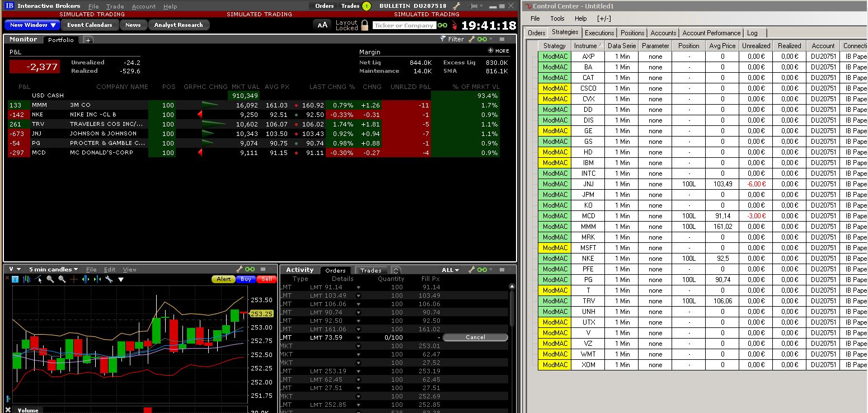Viewport: 868px width, 413px height.
Task: Open the ALL filter dropdown in Activity
Action: [451, 270]
